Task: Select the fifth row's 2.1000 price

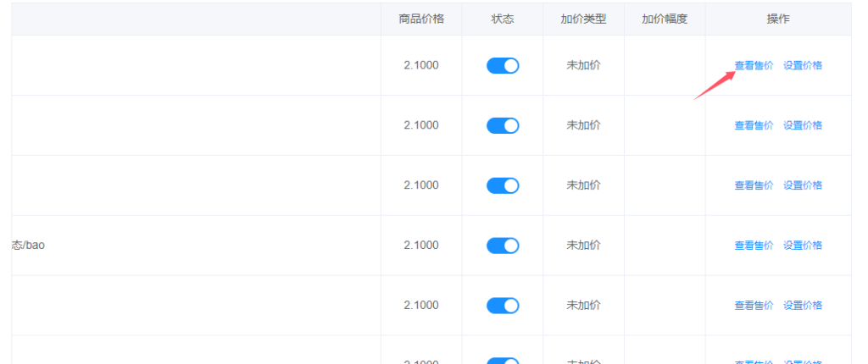Action: (x=421, y=305)
